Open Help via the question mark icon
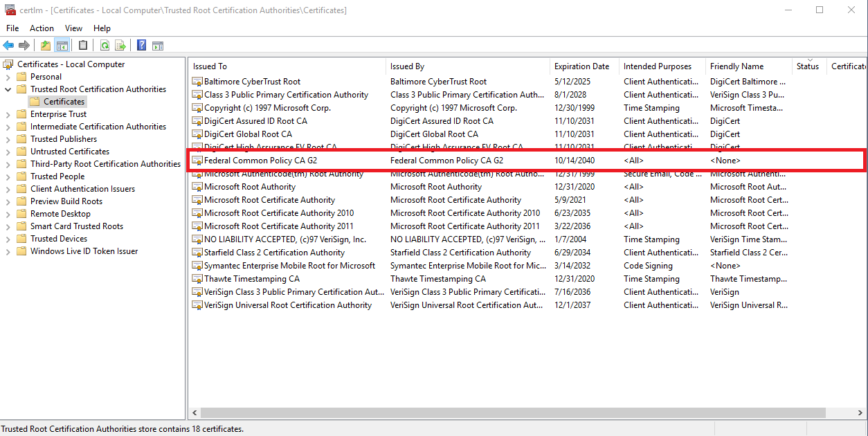The width and height of the screenshot is (868, 436). [141, 46]
